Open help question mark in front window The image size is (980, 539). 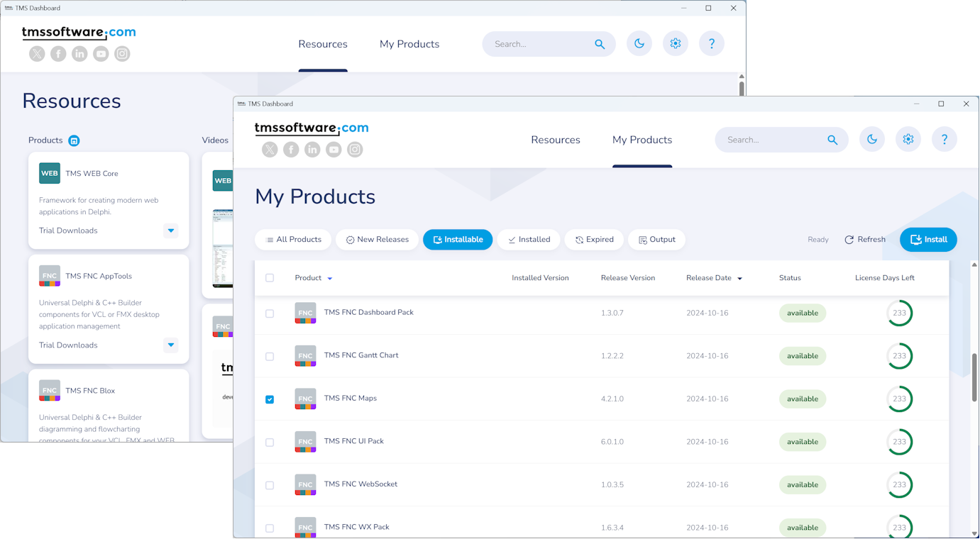pos(945,140)
